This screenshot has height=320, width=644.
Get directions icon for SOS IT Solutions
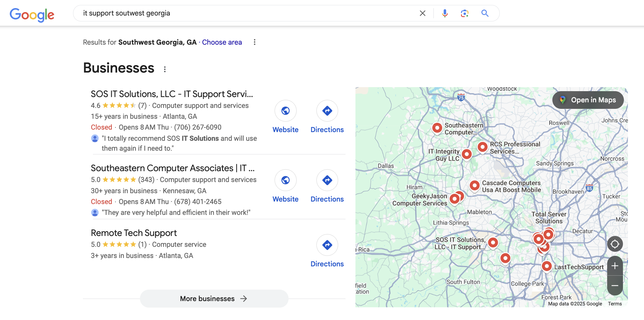(327, 111)
